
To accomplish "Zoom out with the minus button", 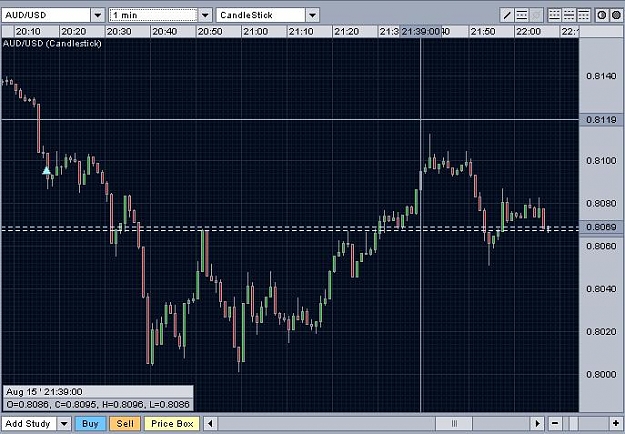I will click(555, 423).
